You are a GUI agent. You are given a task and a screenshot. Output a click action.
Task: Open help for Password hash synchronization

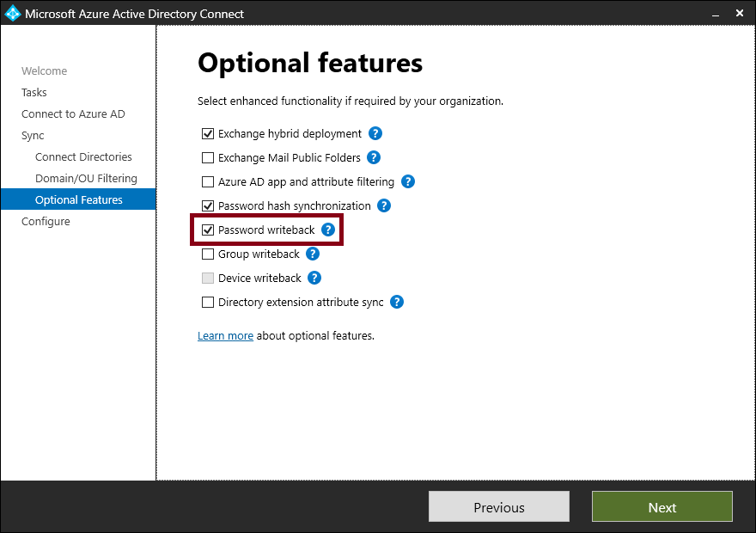(x=384, y=206)
